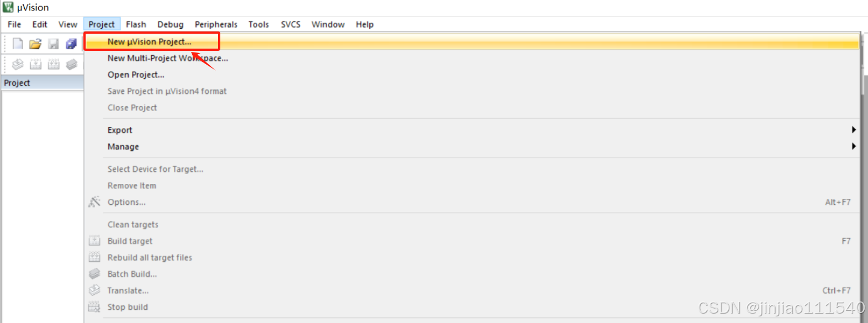Select Clean targets entry
868x323 pixels.
472,224
